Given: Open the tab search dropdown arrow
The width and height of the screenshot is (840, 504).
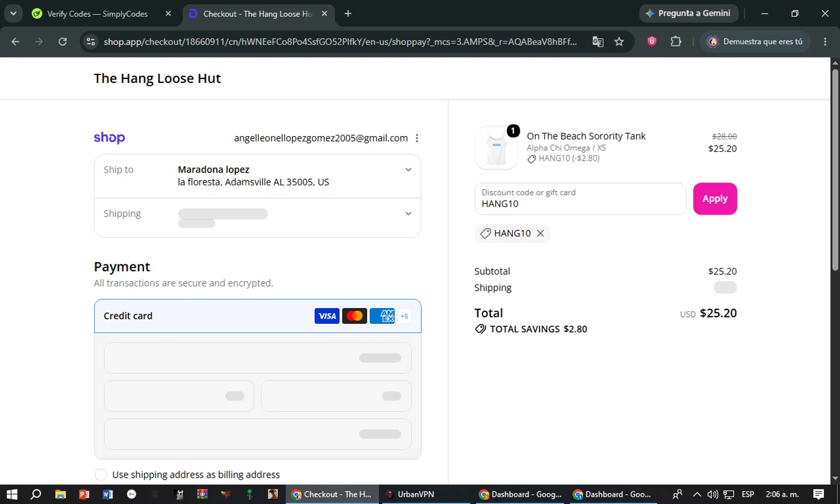Looking at the screenshot, I should pos(13,13).
